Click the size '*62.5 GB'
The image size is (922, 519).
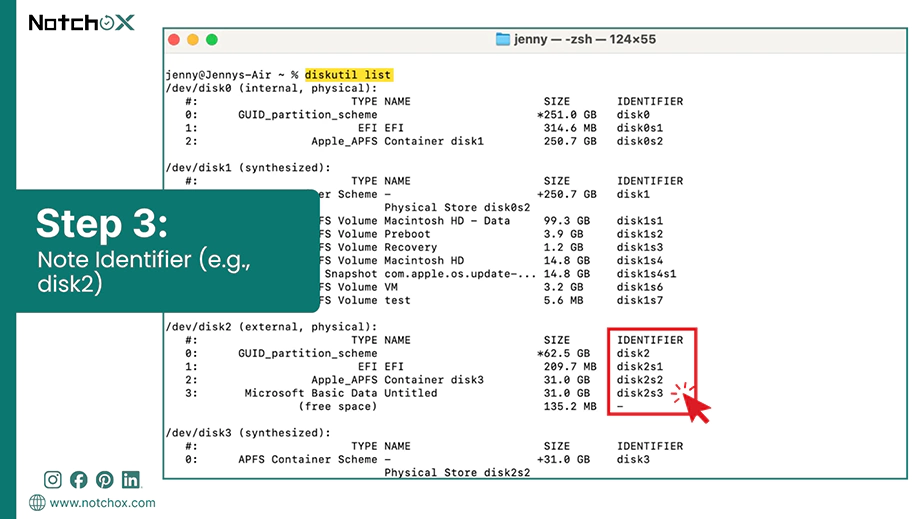click(x=564, y=353)
